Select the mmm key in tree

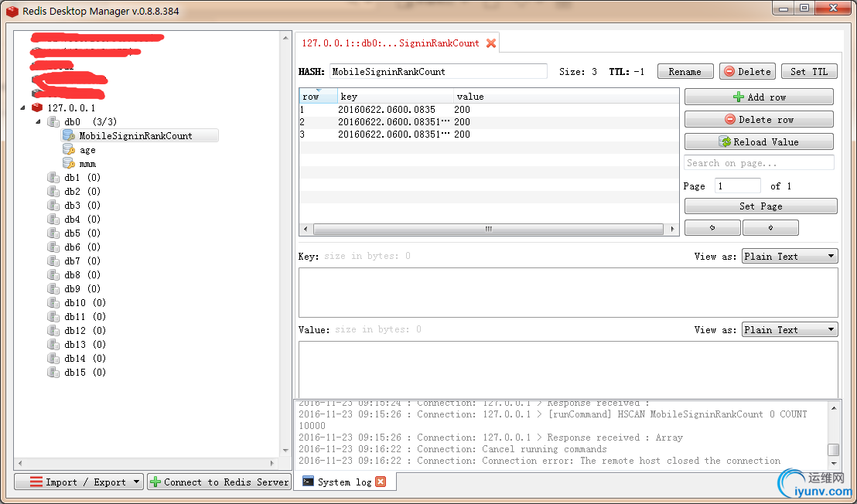[x=87, y=164]
